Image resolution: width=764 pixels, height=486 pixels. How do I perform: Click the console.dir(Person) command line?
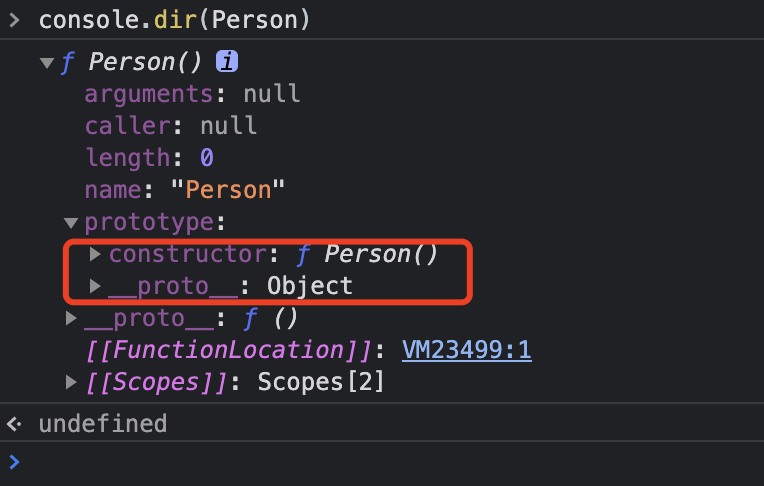pyautogui.click(x=174, y=19)
